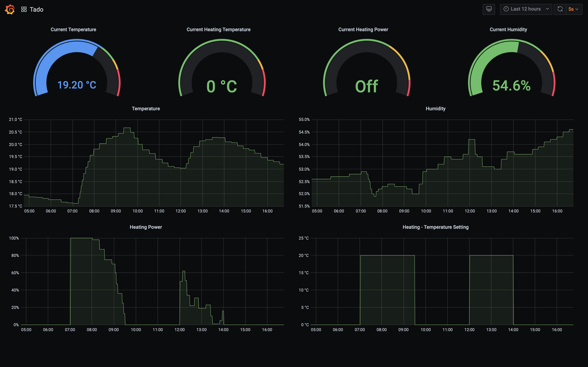This screenshot has height=367, width=588.
Task: Open the Current Heating Power panel title
Action: (363, 30)
